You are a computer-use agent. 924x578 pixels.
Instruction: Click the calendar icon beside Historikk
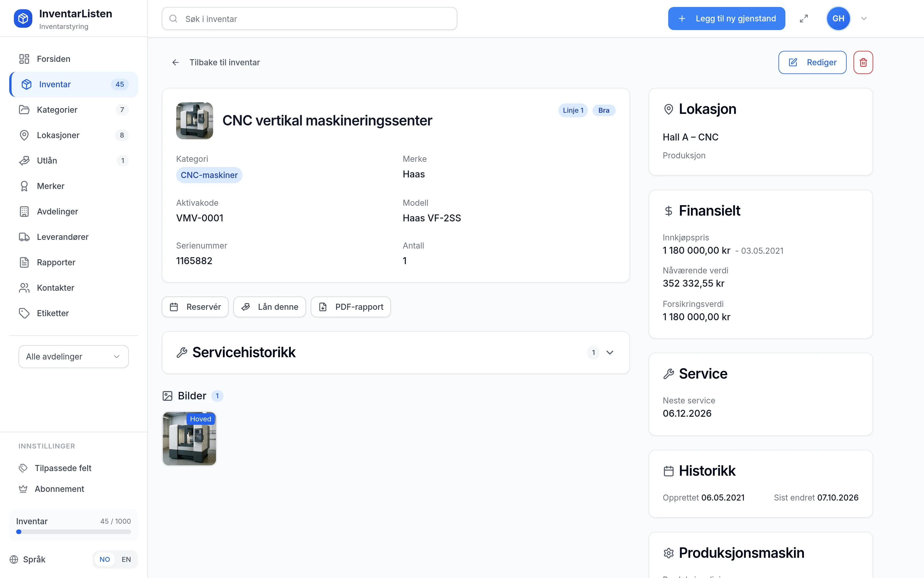pyautogui.click(x=668, y=471)
